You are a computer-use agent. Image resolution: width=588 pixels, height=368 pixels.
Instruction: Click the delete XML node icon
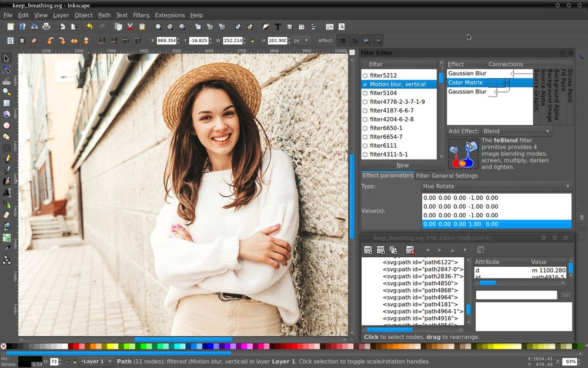tap(410, 250)
